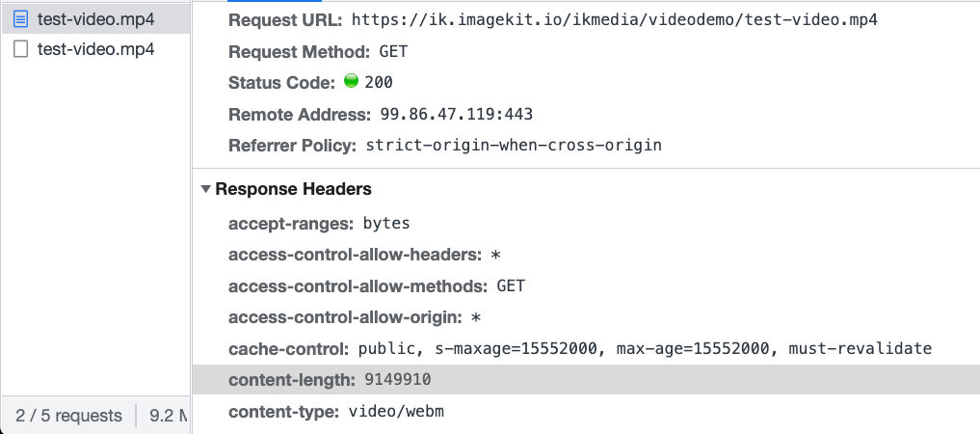
Task: Click the Response Headers section title
Action: pos(293,190)
